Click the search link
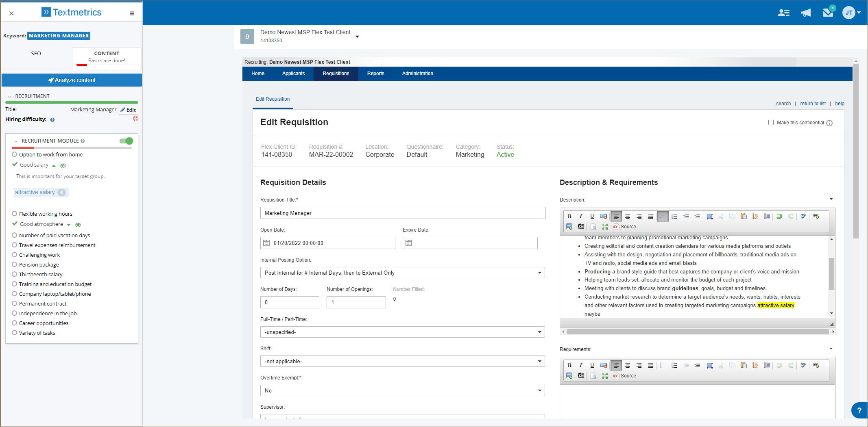868x427 pixels. [x=783, y=104]
